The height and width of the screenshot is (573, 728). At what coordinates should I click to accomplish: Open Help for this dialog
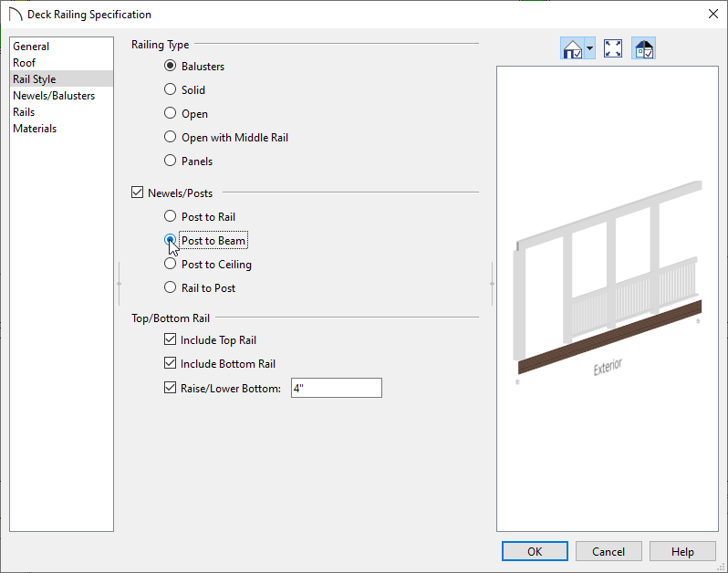[682, 551]
